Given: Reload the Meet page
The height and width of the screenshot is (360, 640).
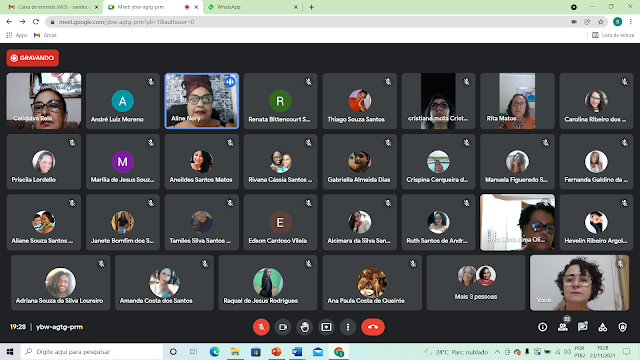Looking at the screenshot, I should 36,22.
